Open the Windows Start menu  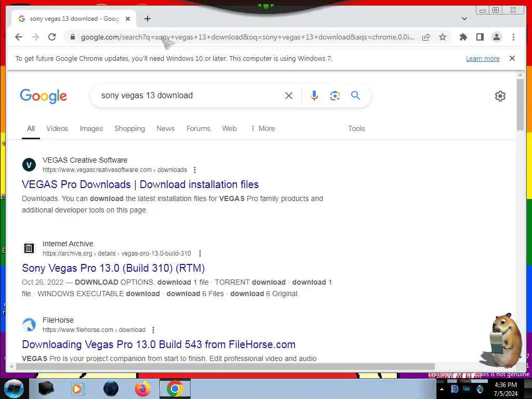point(14,389)
